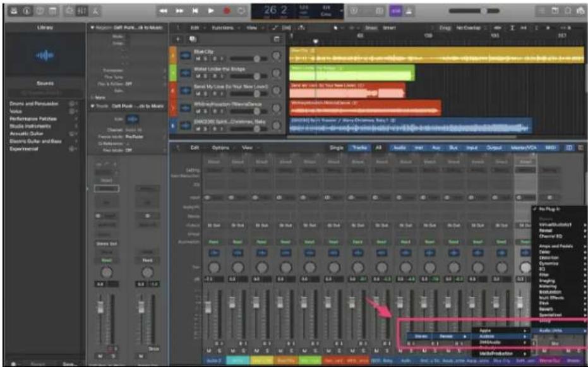Screen dimensions: 588x367
Task: Click the Library search field
Action: pyautogui.click(x=45, y=92)
